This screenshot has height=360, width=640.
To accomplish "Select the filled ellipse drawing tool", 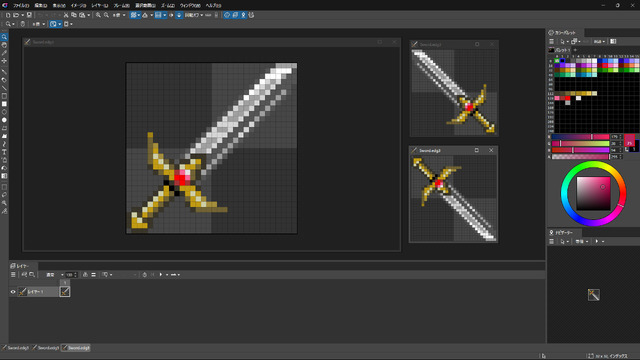I will (x=4, y=120).
